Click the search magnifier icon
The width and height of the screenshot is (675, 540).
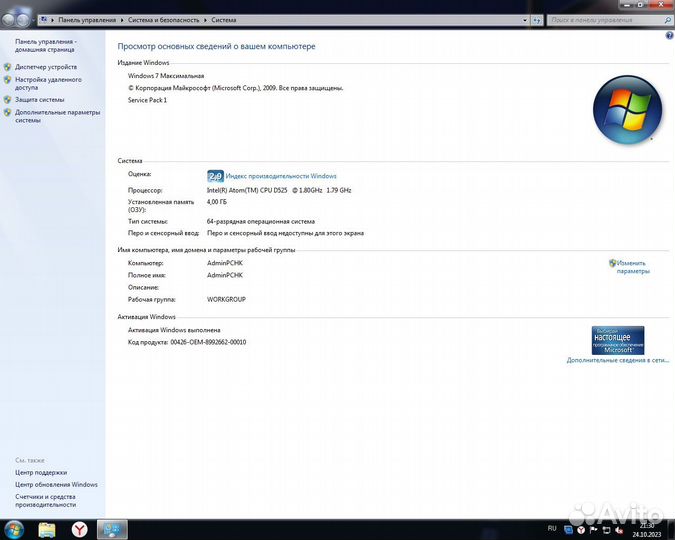tap(668, 20)
